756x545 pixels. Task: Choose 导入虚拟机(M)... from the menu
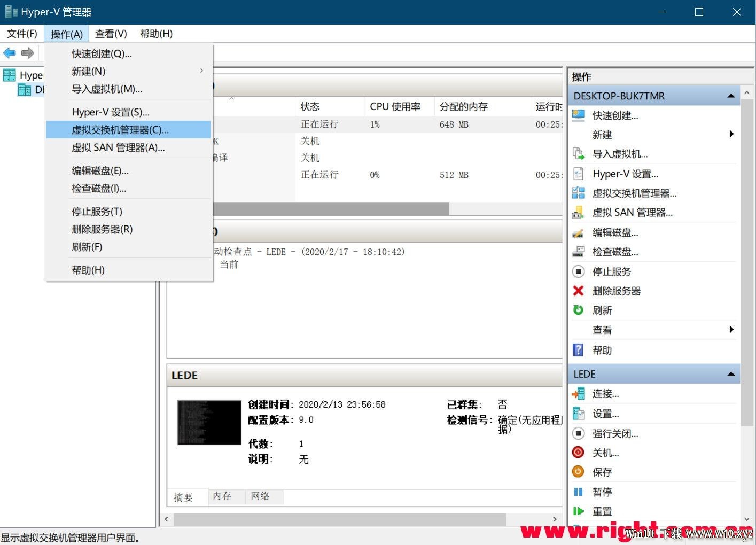[x=128, y=89]
